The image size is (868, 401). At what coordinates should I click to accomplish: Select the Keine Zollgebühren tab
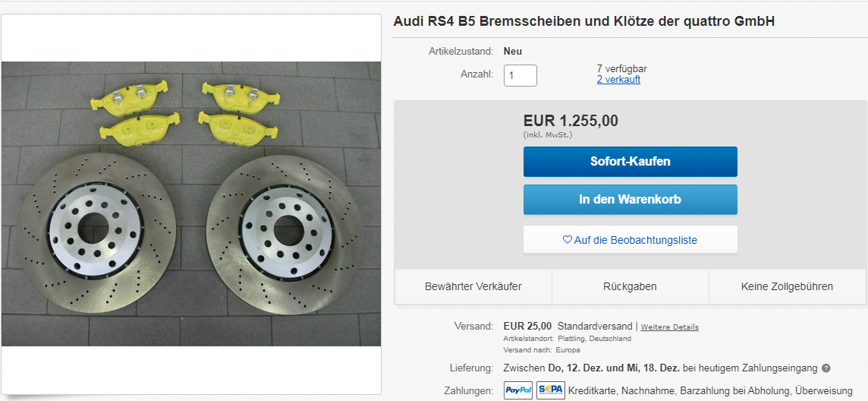(x=787, y=286)
